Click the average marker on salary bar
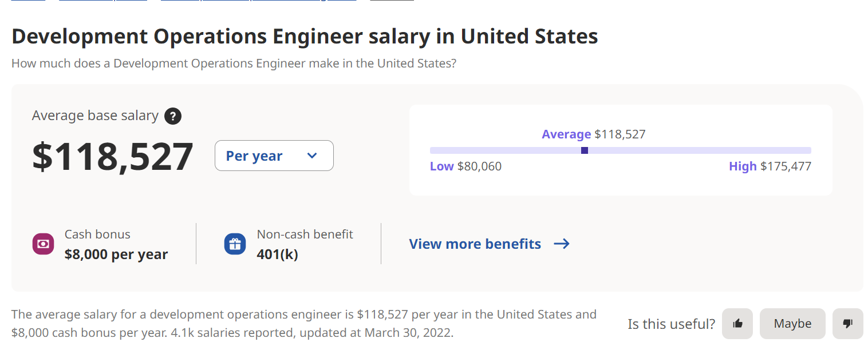868x350 pixels. point(585,150)
